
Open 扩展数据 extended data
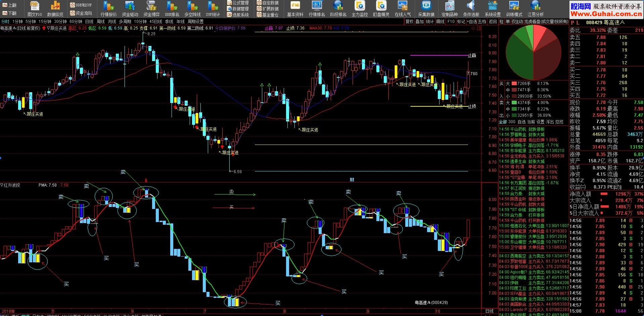[x=268, y=9]
